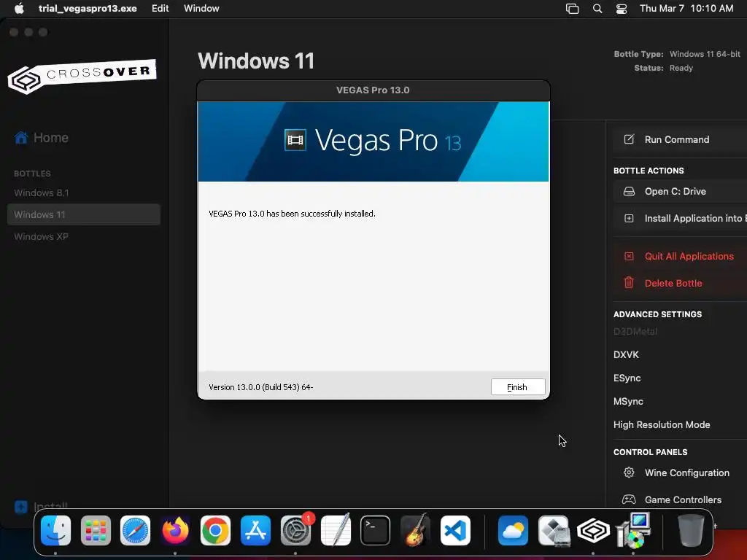This screenshot has width=747, height=560.
Task: Open System Settings from the Dock
Action: (295, 531)
